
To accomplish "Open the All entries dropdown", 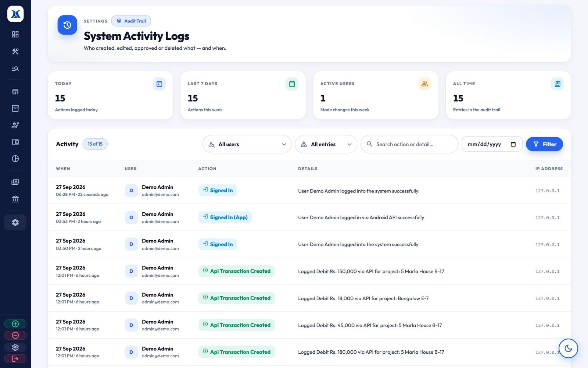I will pos(326,144).
